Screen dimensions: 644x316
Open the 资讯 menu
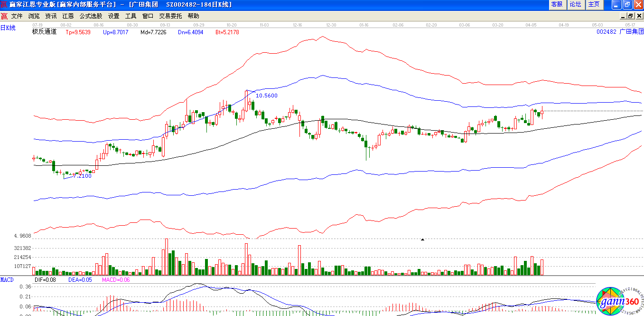coord(51,16)
